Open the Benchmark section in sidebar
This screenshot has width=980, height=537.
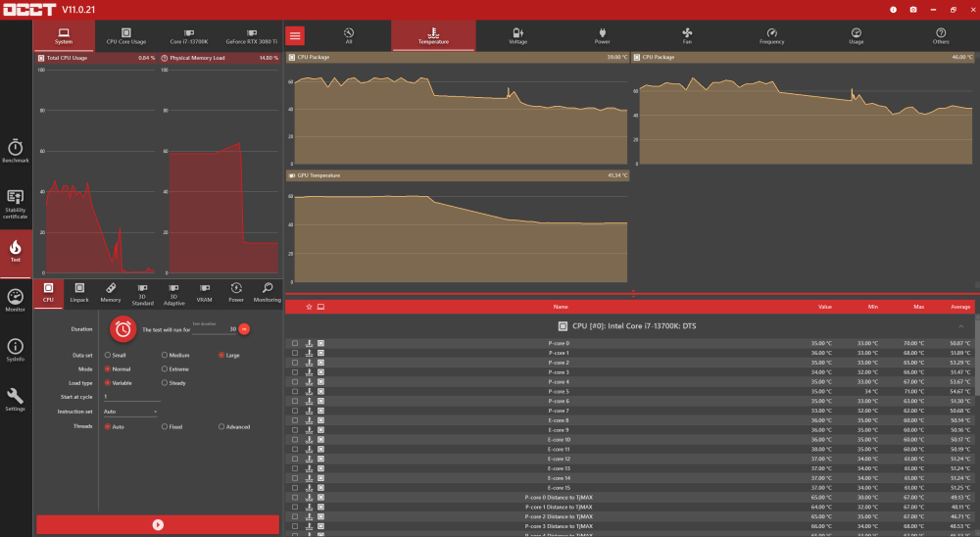pyautogui.click(x=16, y=151)
